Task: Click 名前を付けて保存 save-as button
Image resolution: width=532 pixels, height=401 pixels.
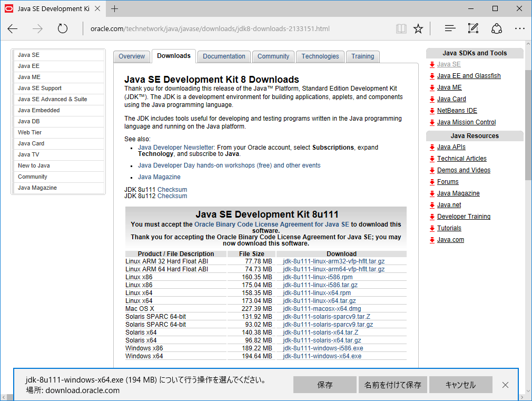Action: [x=392, y=385]
